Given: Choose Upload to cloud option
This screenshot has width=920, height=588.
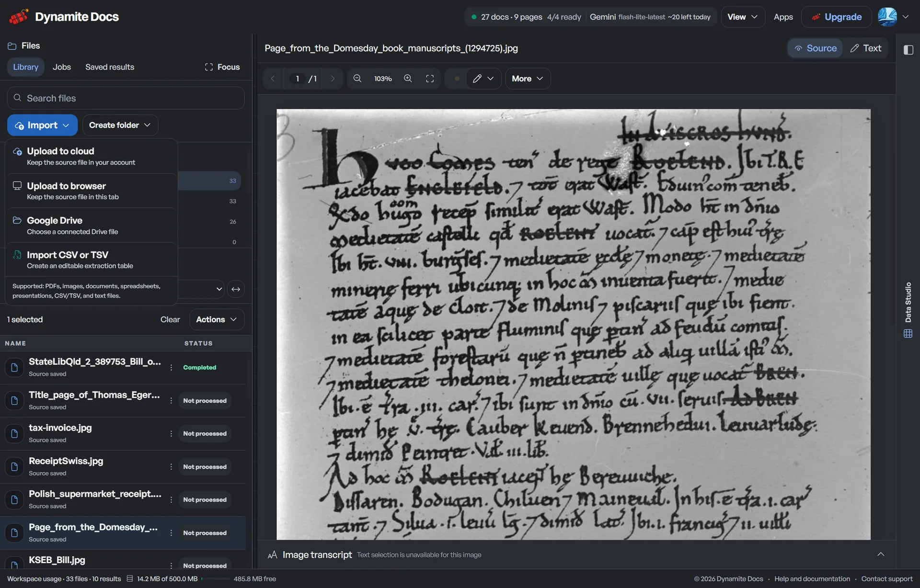Looking at the screenshot, I should (91, 156).
